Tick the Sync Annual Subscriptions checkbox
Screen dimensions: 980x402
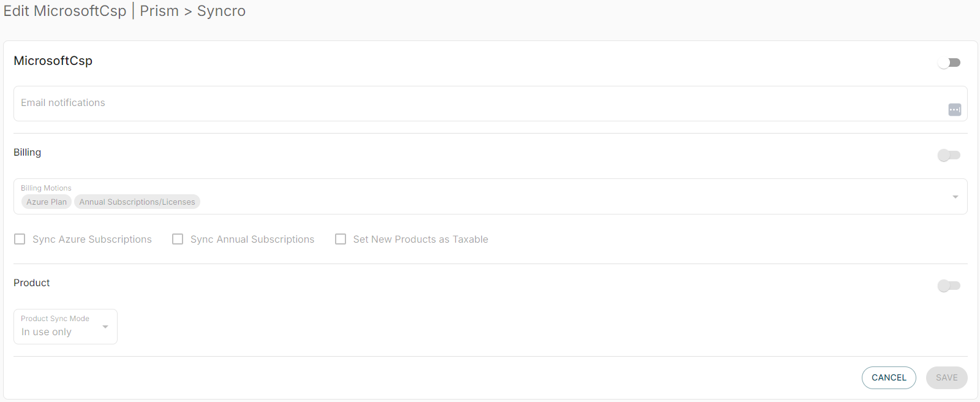coord(178,239)
